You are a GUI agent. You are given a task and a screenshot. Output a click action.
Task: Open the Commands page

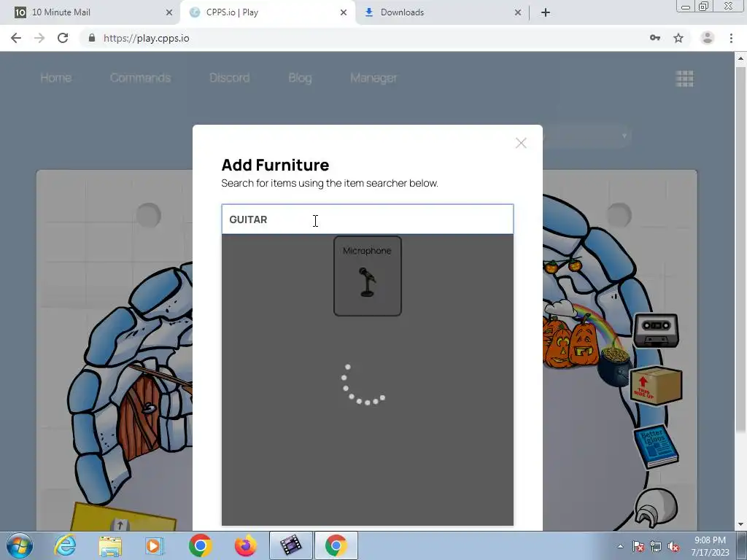140,77
